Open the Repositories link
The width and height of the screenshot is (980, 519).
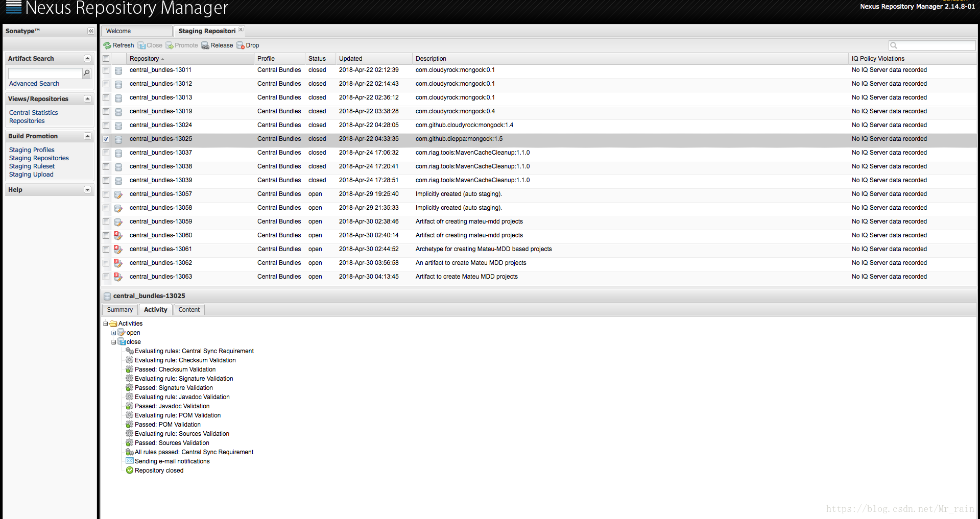click(x=27, y=121)
